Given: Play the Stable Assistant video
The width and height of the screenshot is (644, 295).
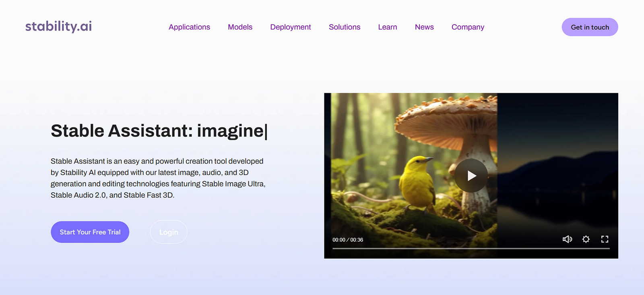Looking at the screenshot, I should pos(471,176).
